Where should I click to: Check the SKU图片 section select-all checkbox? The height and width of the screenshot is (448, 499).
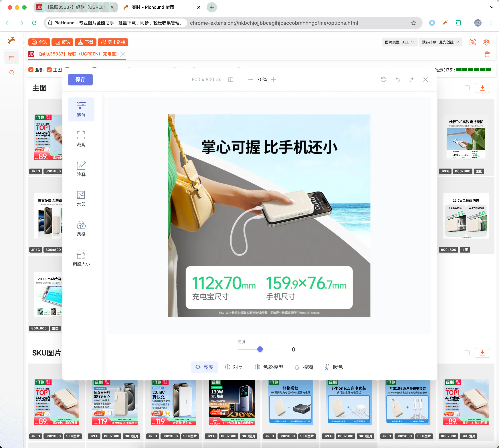point(467,353)
